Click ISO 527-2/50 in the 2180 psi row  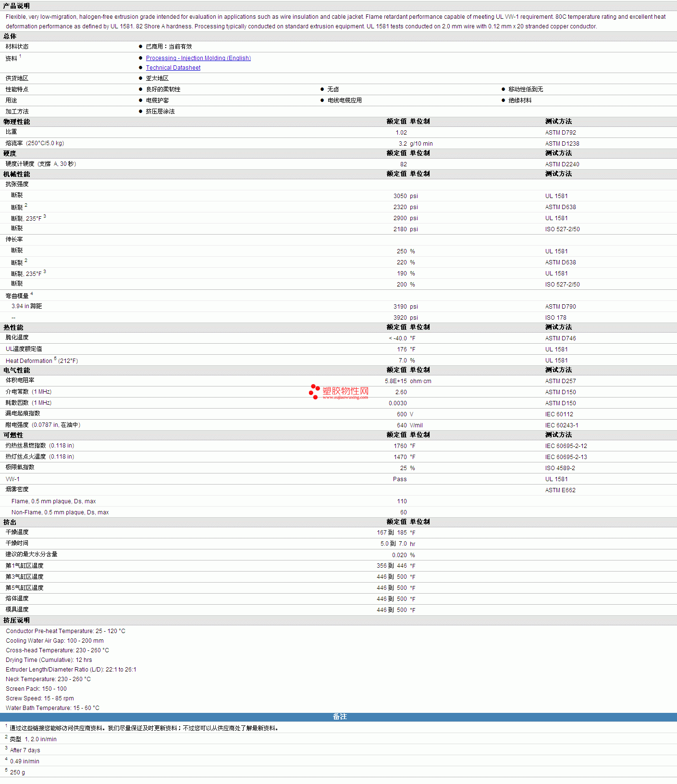tap(562, 229)
